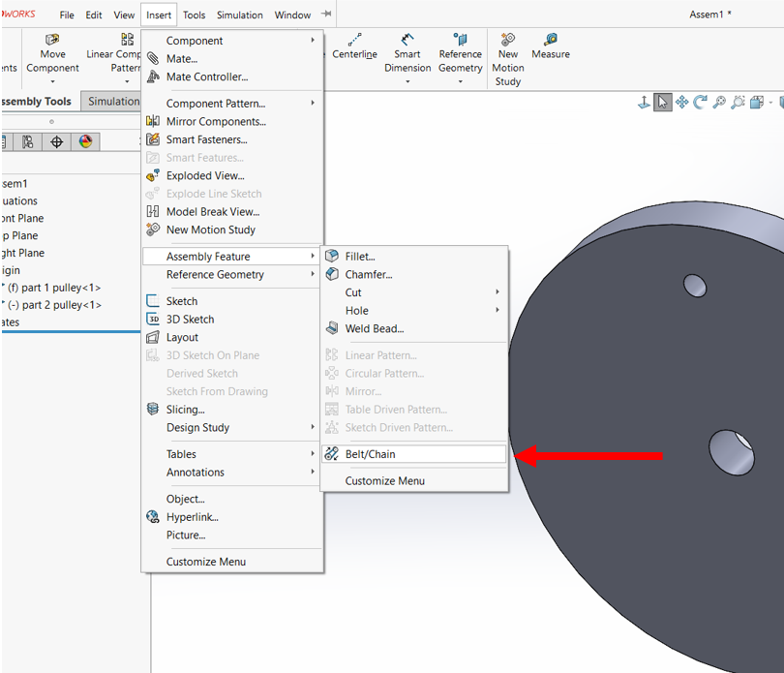Select part 2 pulley in feature tree
This screenshot has height=673, width=784.
pos(60,305)
